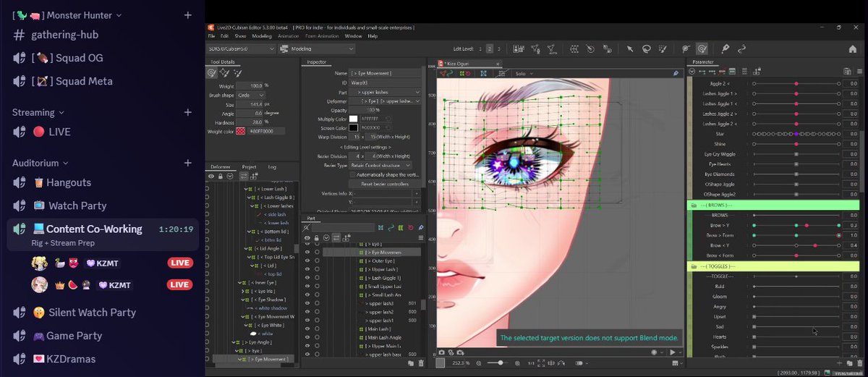Image resolution: width=868 pixels, height=377 pixels.
Task: Click the pin icon at canvas top right
Action: [x=676, y=73]
